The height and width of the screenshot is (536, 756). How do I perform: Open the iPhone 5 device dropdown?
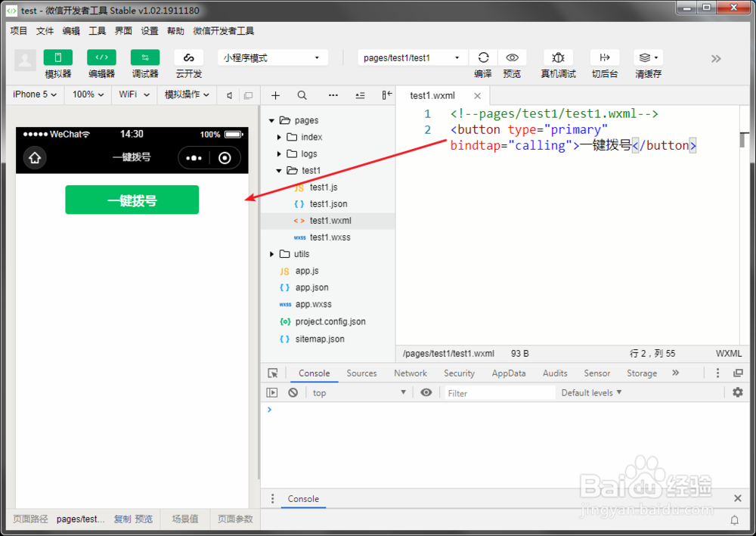pos(35,94)
